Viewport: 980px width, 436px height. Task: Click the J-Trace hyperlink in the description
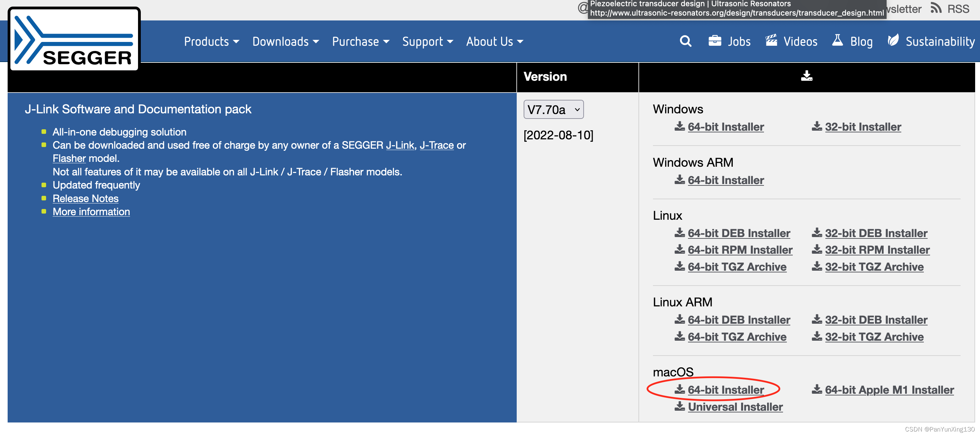click(x=436, y=145)
